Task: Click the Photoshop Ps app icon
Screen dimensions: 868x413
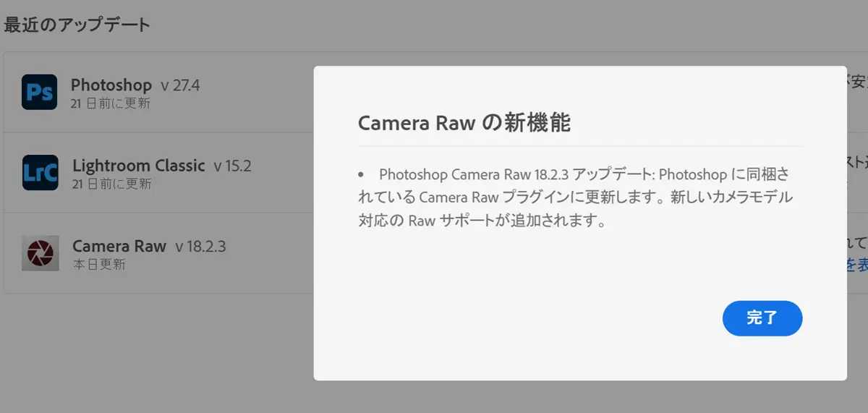Action: [x=39, y=92]
